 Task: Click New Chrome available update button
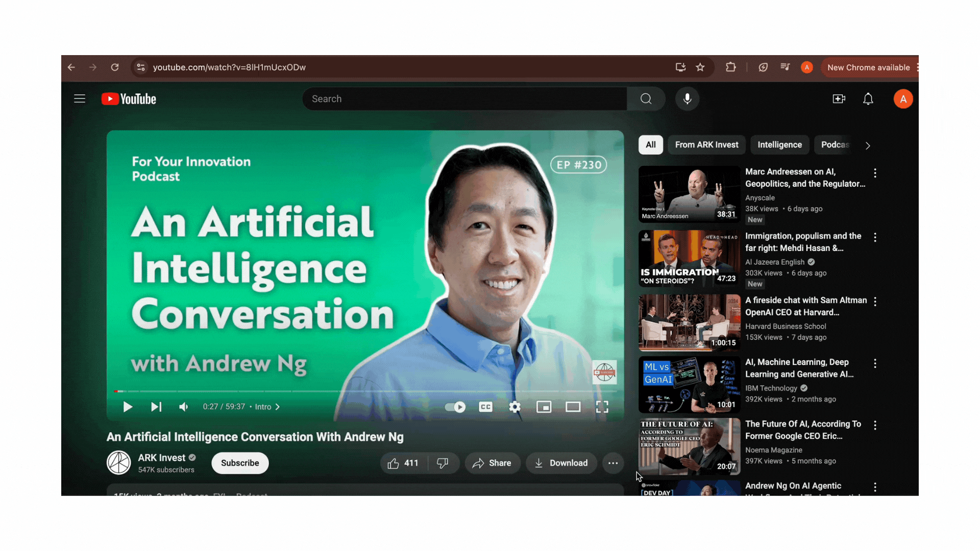pos(868,67)
